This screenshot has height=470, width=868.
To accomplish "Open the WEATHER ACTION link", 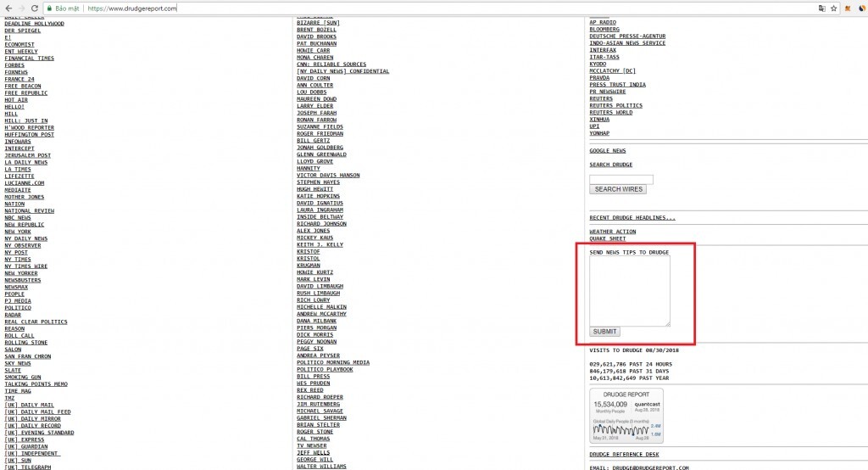I will point(612,232).
